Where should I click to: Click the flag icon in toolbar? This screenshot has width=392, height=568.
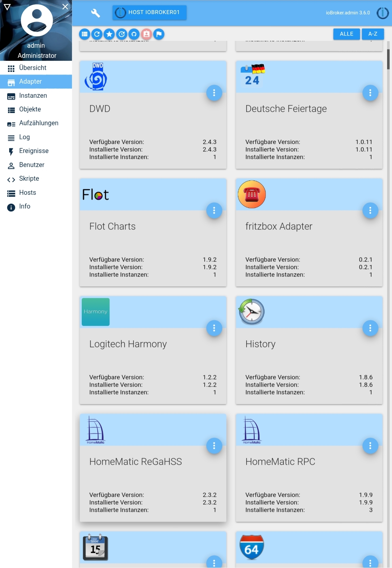click(x=159, y=34)
